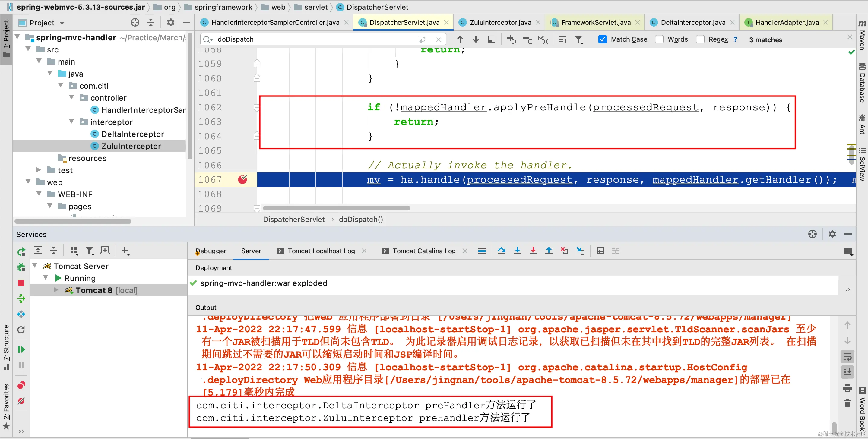The width and height of the screenshot is (868, 439).
Task: Collapse all in Project panel toolbar
Action: [x=151, y=23]
